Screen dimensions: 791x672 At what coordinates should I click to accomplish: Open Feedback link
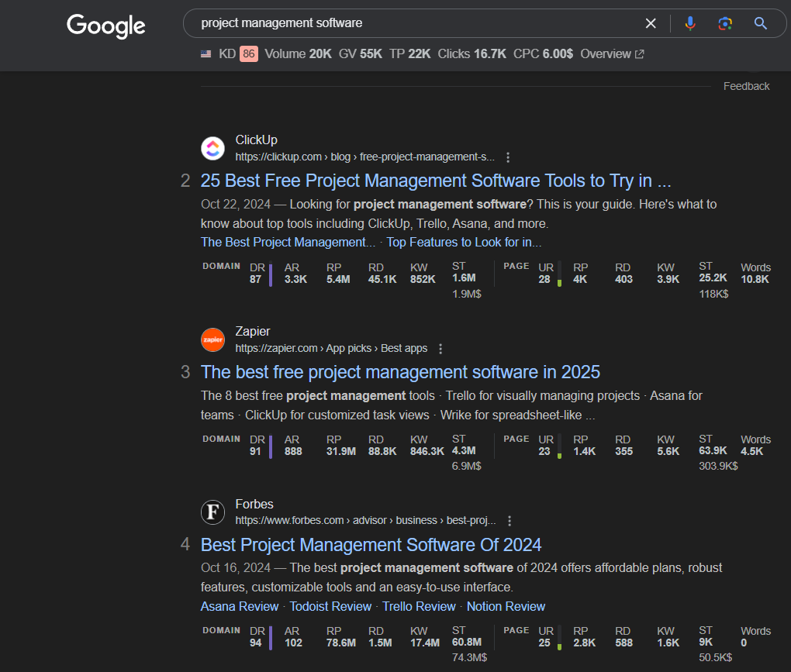(x=746, y=86)
